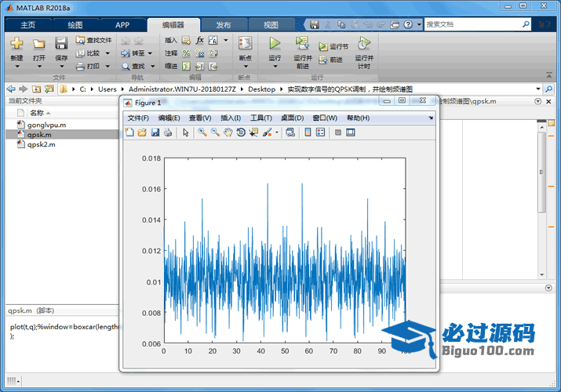Click the 查找文件 button

[93, 40]
